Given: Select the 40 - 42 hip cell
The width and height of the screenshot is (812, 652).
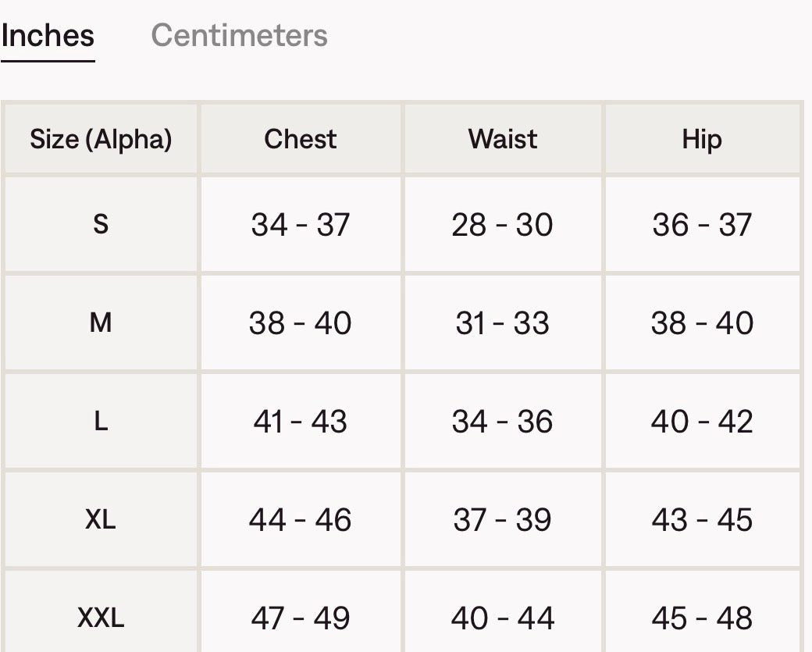Looking at the screenshot, I should pyautogui.click(x=702, y=422).
